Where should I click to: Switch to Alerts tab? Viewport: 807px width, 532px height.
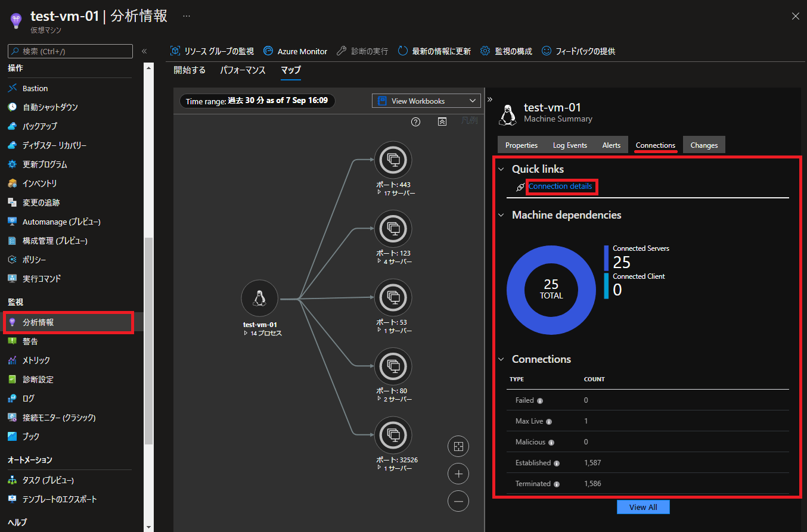612,145
